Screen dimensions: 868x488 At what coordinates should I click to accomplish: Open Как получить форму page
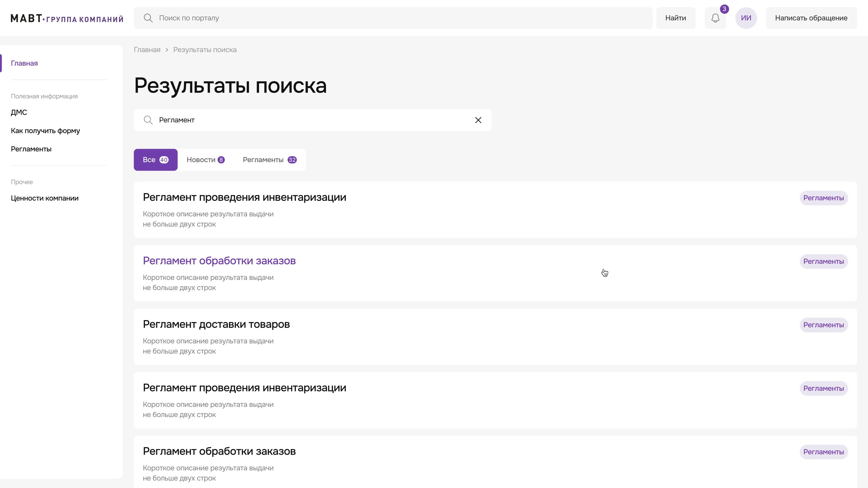coord(45,131)
